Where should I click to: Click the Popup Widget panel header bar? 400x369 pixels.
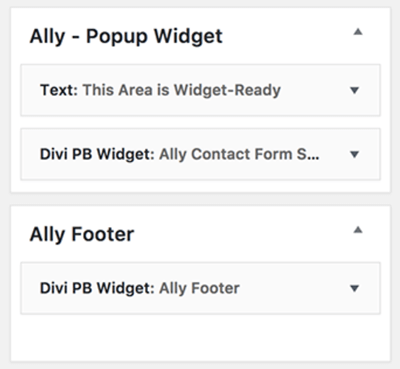point(200,36)
